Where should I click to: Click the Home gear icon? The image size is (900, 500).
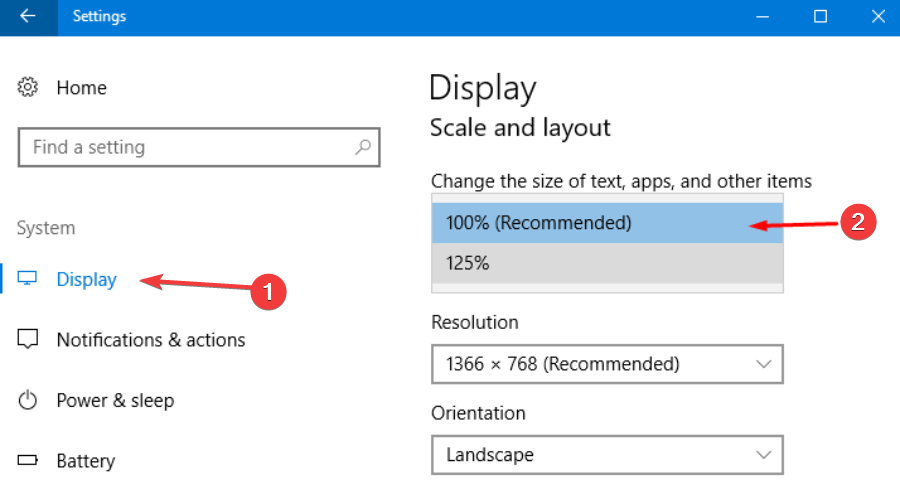click(x=28, y=88)
